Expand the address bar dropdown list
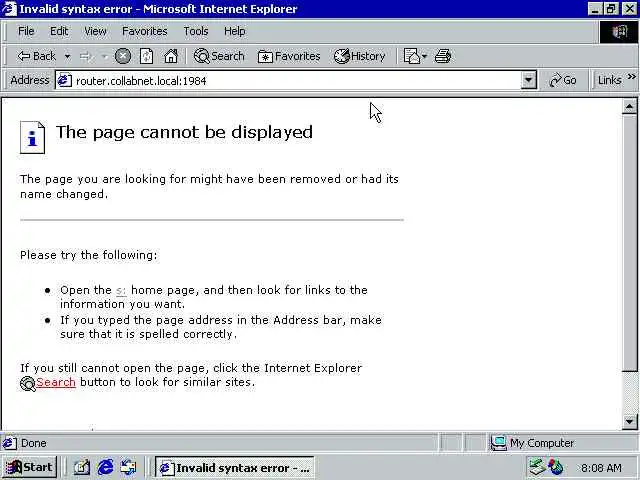Viewport: 640px width, 480px height. [529, 80]
